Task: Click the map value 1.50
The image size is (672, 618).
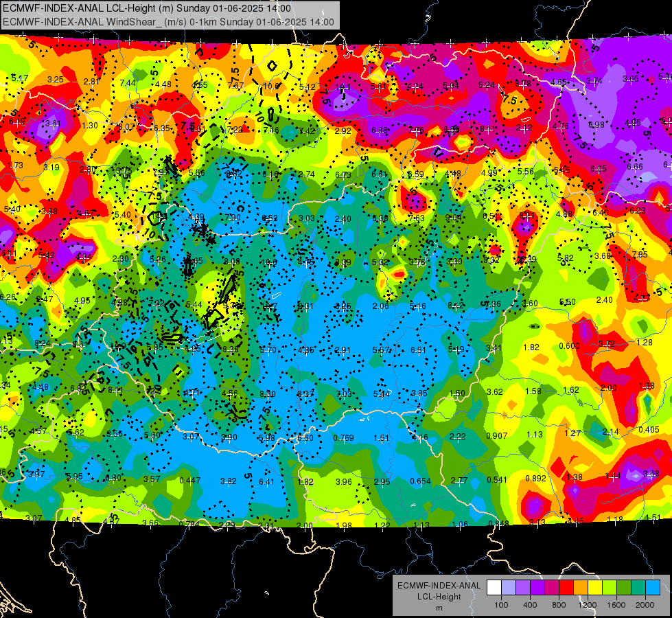Action: [457, 393]
